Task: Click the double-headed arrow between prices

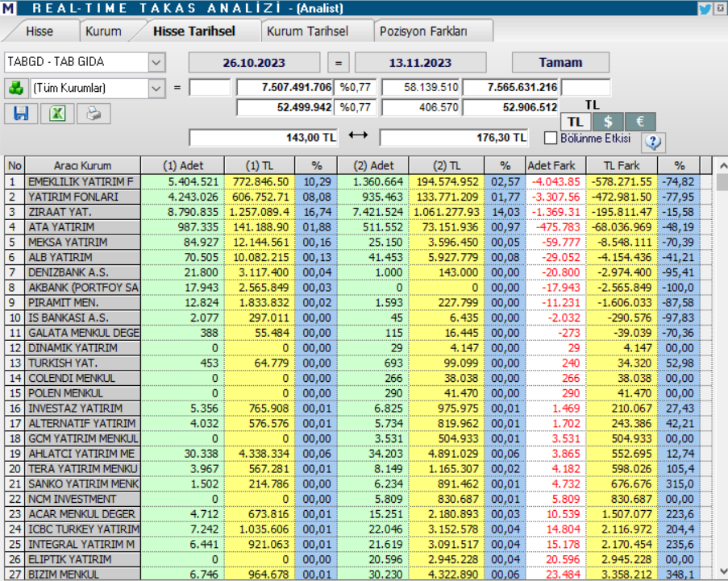Action: point(358,138)
